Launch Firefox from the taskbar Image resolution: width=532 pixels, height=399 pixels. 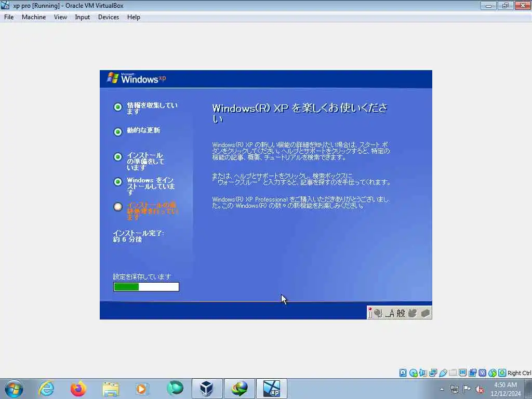click(x=78, y=389)
